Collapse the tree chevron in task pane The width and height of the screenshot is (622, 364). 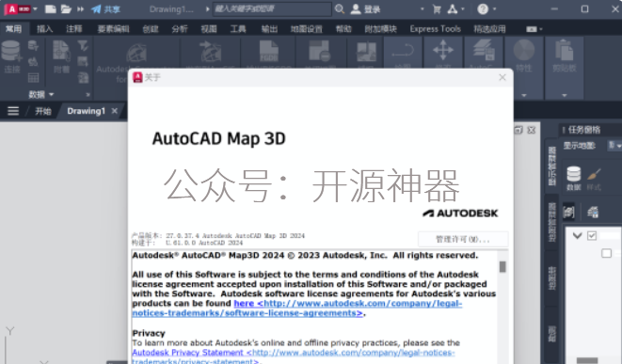577,236
